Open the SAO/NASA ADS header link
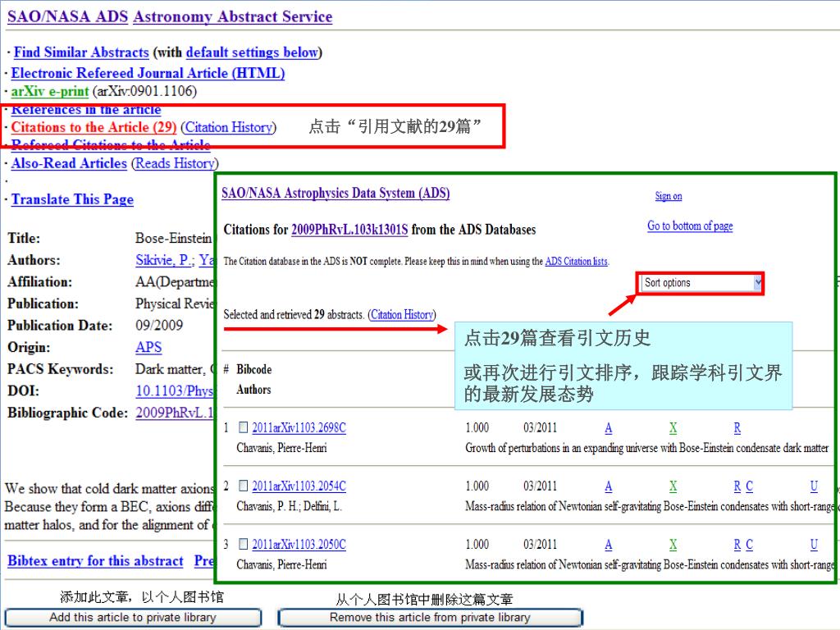The height and width of the screenshot is (630, 840). pos(67,16)
